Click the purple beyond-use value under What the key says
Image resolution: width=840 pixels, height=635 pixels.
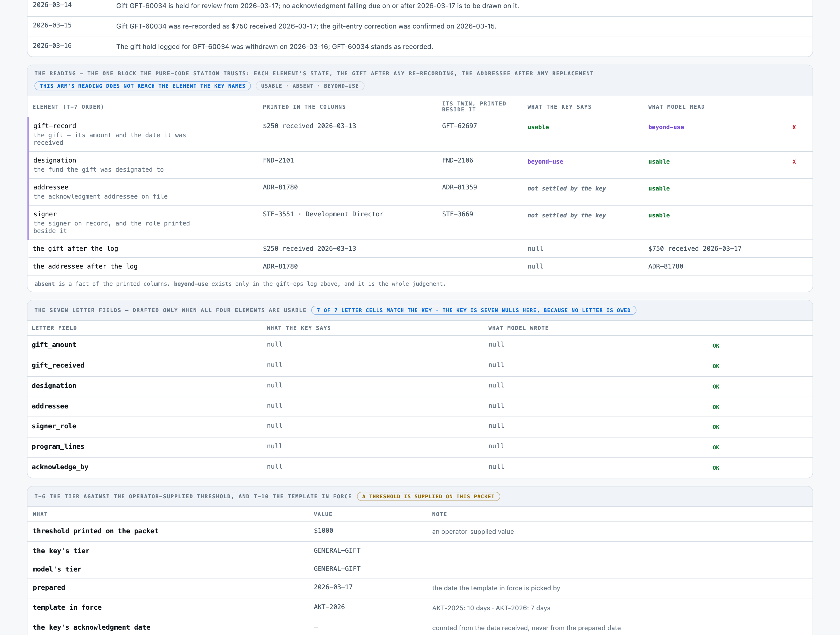[x=545, y=162]
